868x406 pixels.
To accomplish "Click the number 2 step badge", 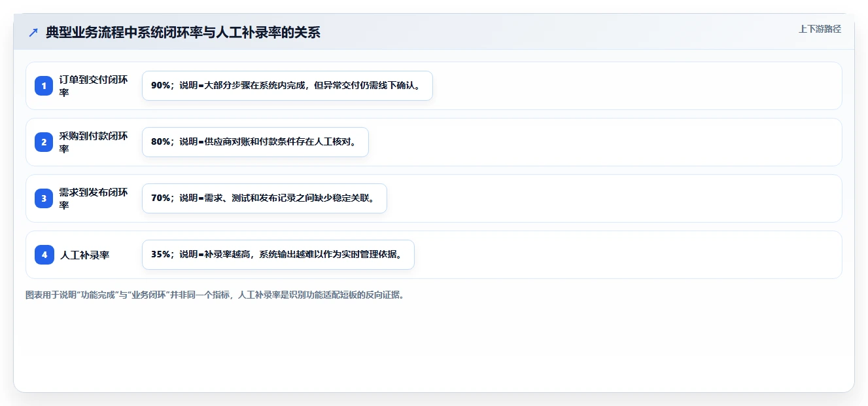I will [44, 142].
